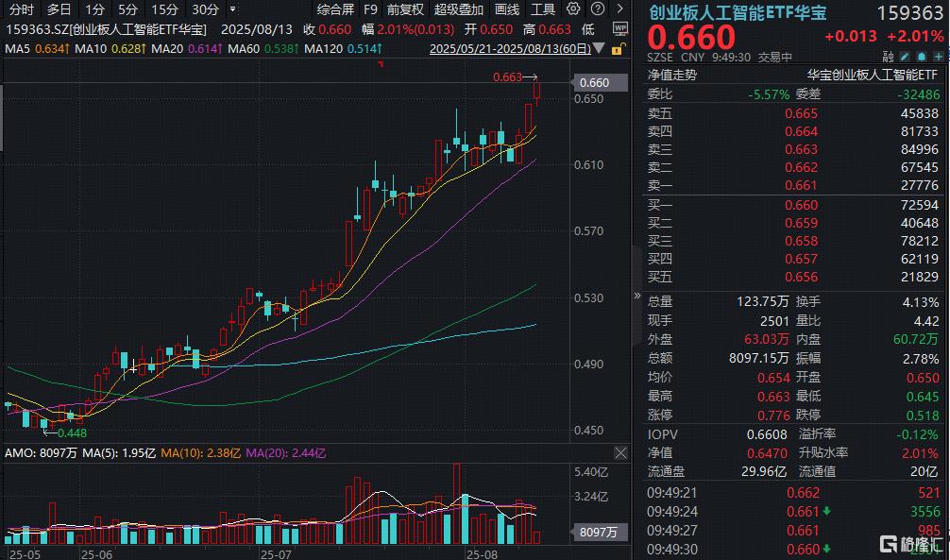Select the 5分 five-minute period
Viewport: 950px width, 560px height.
(x=127, y=9)
